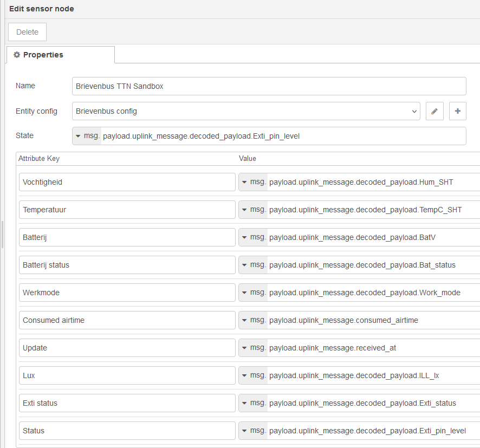Click the 'Edit sensor node' title
Image resolution: width=480 pixels, height=448 pixels.
pyautogui.click(x=42, y=9)
